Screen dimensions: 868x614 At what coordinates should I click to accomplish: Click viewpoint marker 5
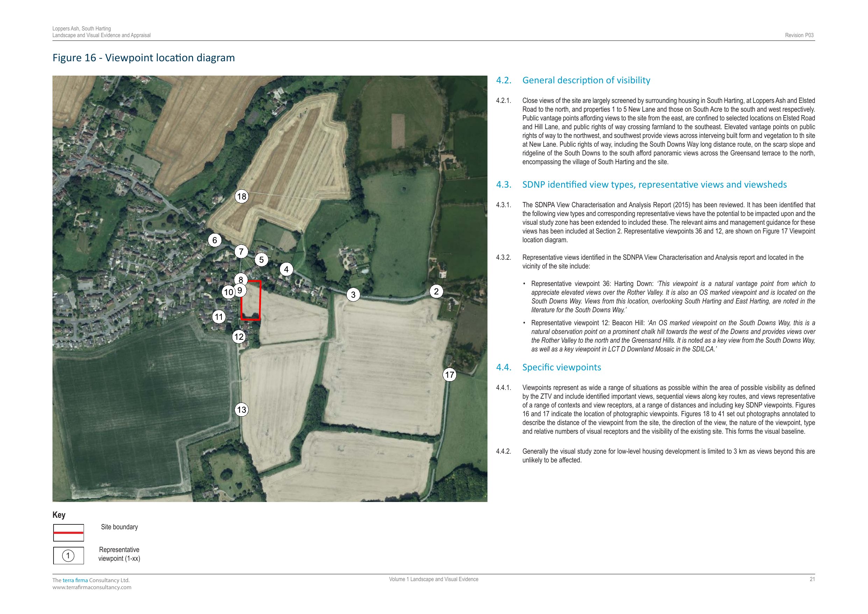(x=261, y=260)
